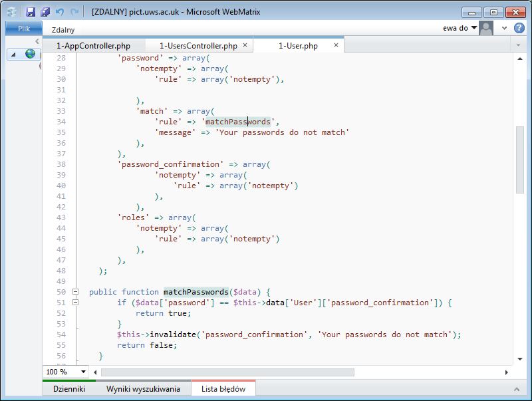Click the vertical scrollbar up arrow
This screenshot has height=401, width=532.
click(x=520, y=59)
